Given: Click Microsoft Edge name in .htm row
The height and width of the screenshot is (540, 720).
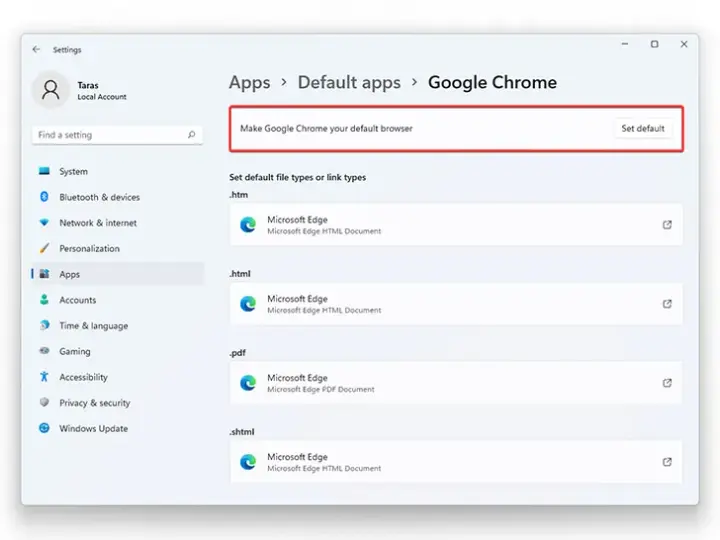Looking at the screenshot, I should point(297,219).
